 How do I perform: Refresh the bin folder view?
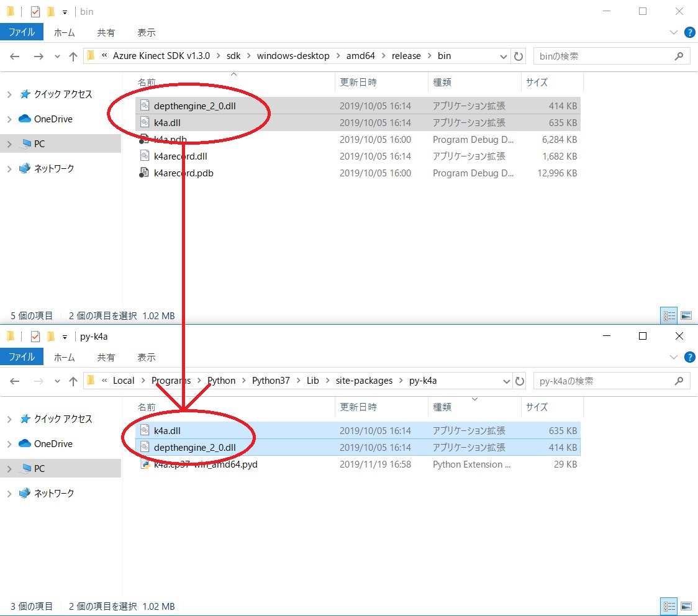[519, 57]
